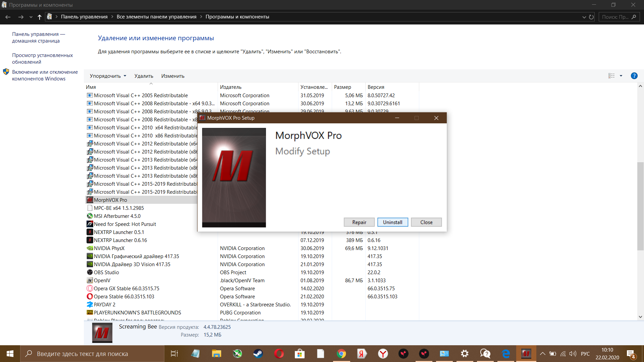644x362 pixels.
Task: Click Uninstall in MorphVOX Pro Setup
Action: click(x=392, y=222)
